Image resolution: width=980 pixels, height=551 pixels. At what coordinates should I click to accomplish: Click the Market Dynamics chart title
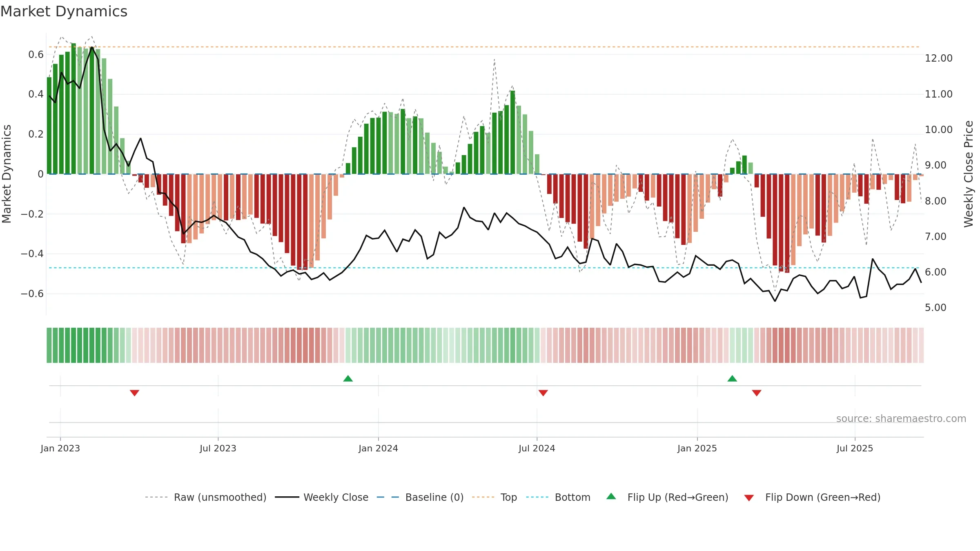click(x=64, y=11)
